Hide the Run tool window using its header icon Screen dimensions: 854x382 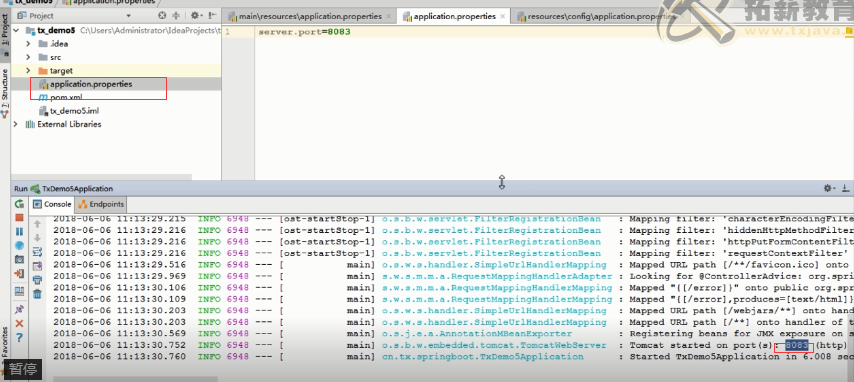845,188
